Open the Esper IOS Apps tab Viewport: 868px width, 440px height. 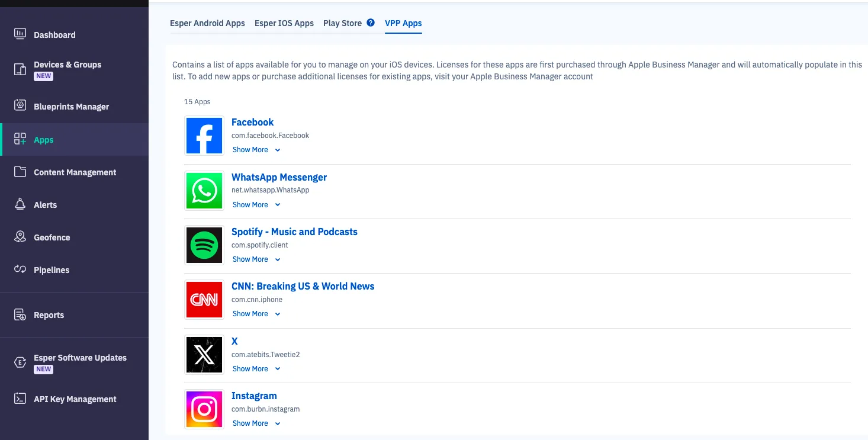pos(284,23)
